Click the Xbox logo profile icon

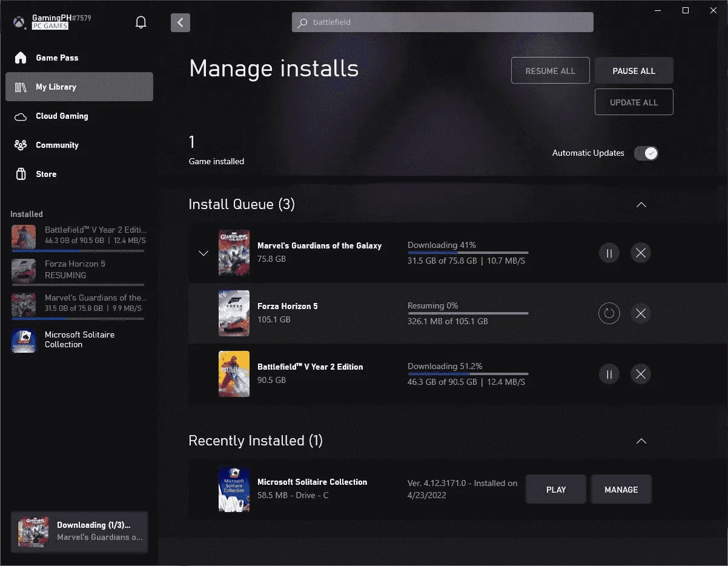(x=19, y=22)
